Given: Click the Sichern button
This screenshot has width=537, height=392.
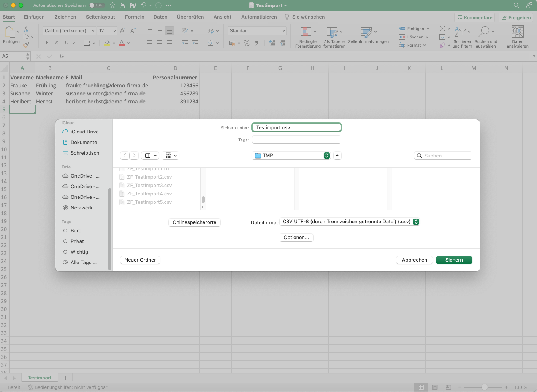Looking at the screenshot, I should click(454, 260).
